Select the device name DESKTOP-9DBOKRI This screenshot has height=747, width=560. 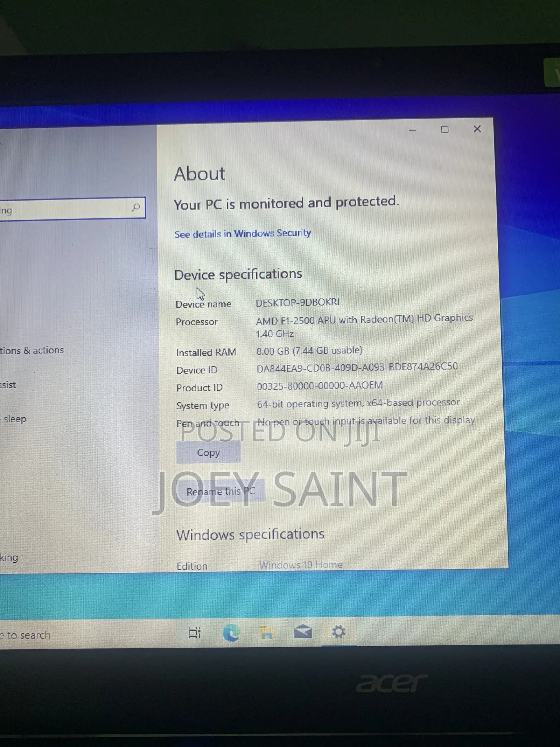[297, 302]
